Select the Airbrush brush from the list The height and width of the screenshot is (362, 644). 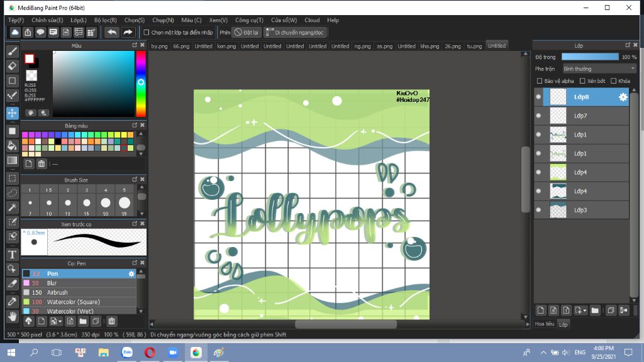[58, 292]
